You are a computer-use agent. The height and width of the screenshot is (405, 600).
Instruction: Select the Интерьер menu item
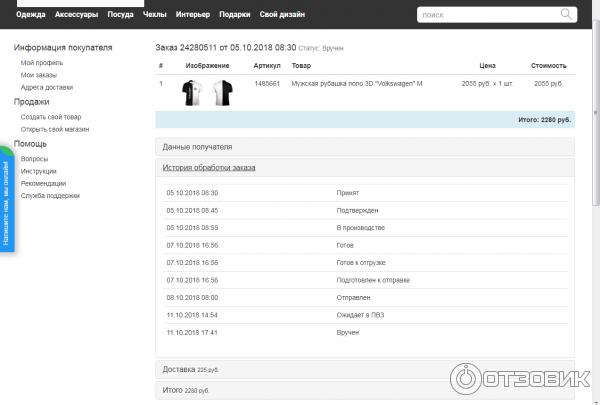click(193, 14)
